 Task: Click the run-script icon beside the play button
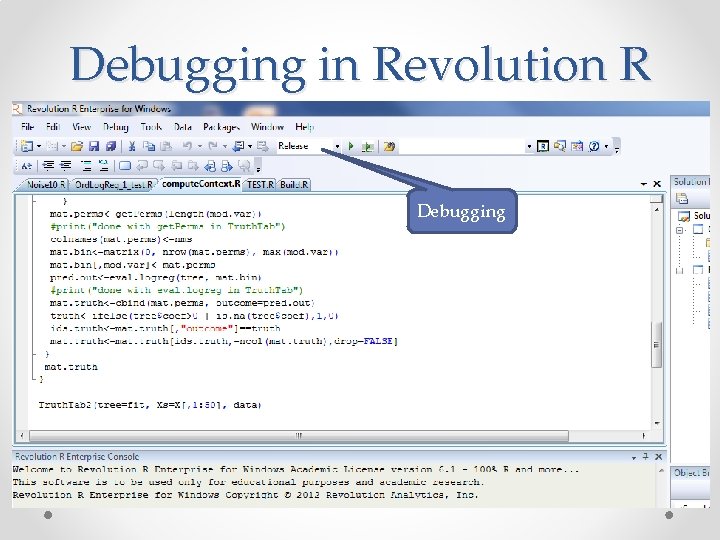tap(368, 147)
